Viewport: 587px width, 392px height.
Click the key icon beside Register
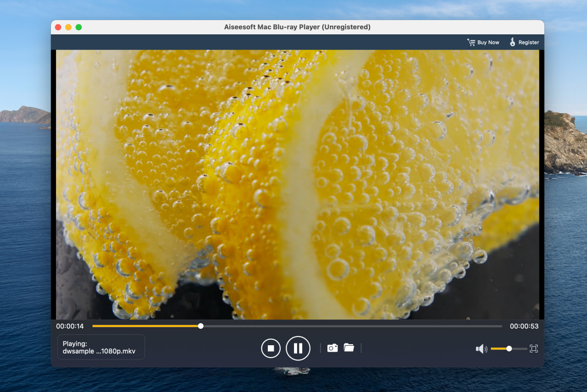coord(512,42)
